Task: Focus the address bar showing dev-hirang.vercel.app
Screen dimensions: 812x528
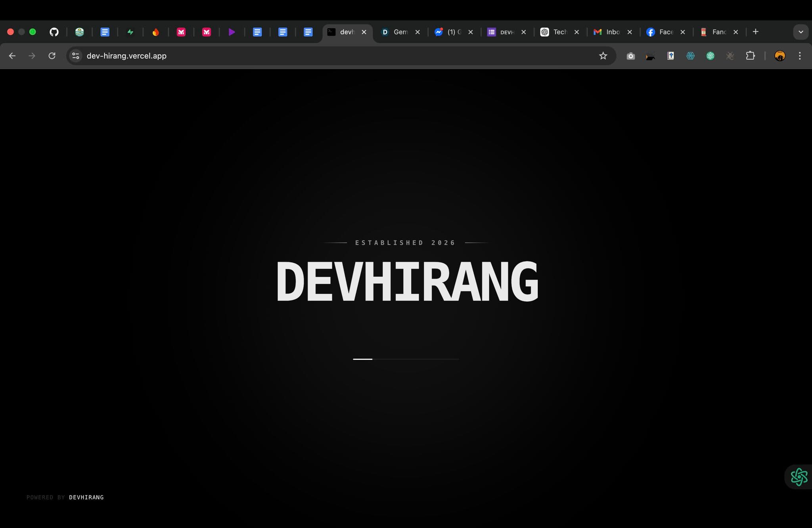Action: pos(341,56)
